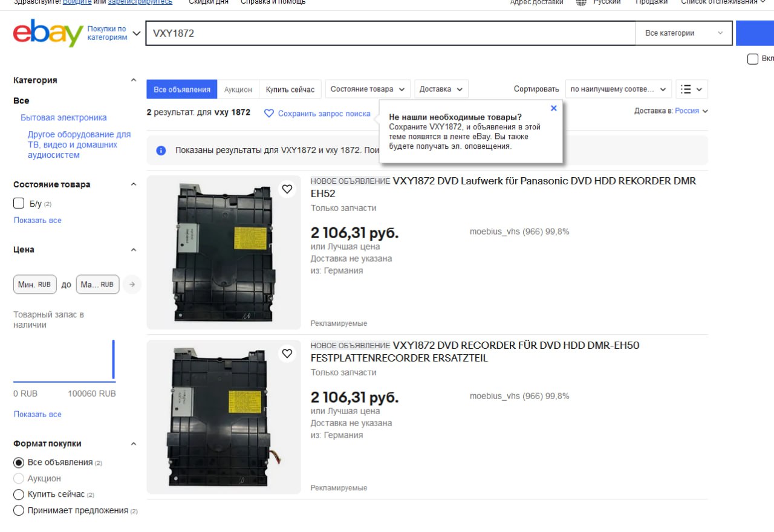
Task: Toggle the Б/у condition checkbox
Action: [x=19, y=203]
